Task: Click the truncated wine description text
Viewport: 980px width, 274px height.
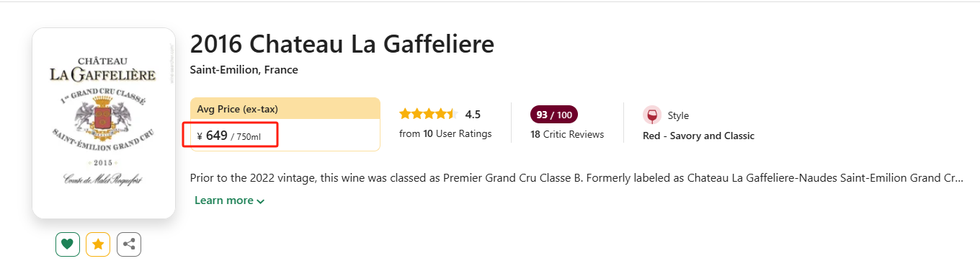Action: pyautogui.click(x=576, y=177)
